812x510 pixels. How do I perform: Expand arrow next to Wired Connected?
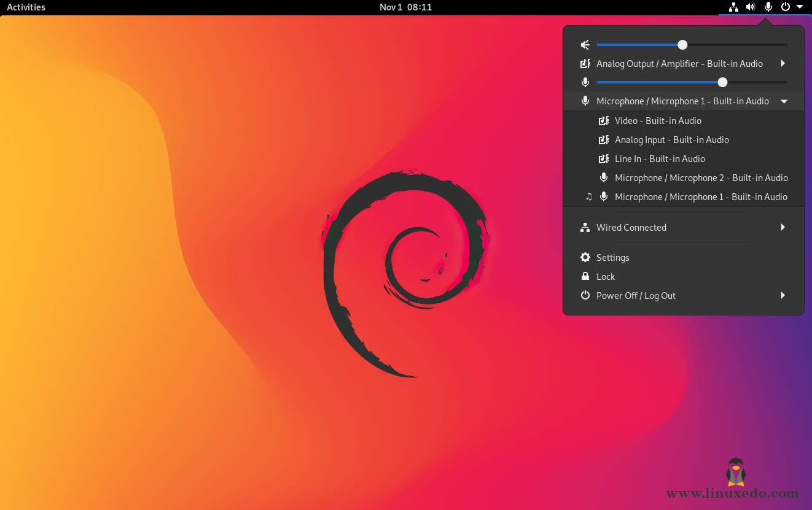[x=783, y=227]
